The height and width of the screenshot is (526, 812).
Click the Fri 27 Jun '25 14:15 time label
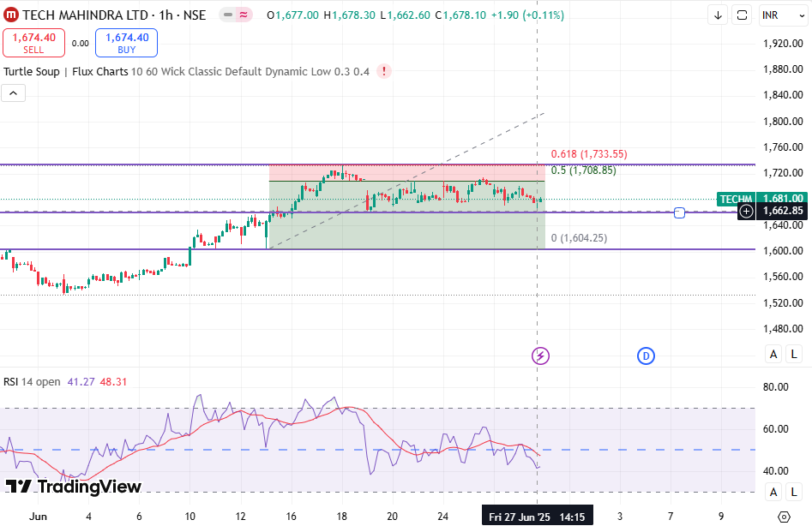tap(537, 517)
